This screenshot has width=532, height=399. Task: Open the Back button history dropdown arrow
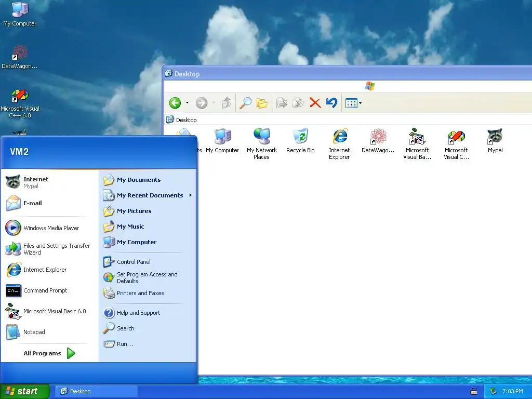click(x=187, y=103)
